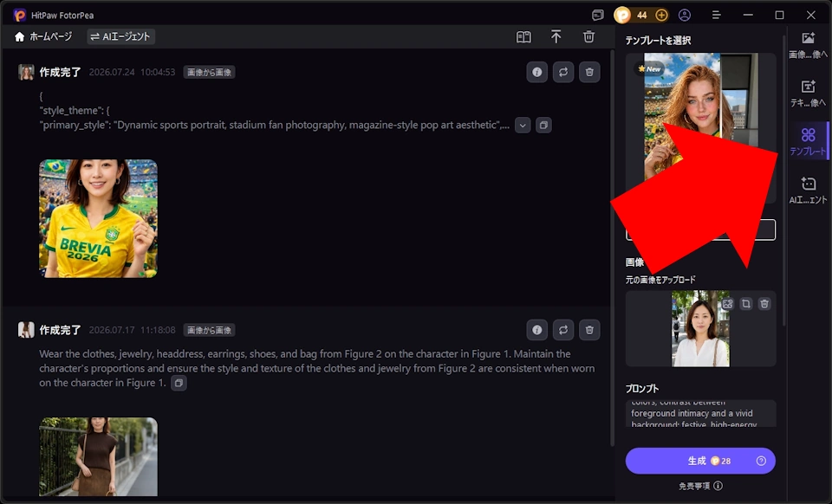Copy the style_theme prompt text
The width and height of the screenshot is (832, 504).
point(543,126)
